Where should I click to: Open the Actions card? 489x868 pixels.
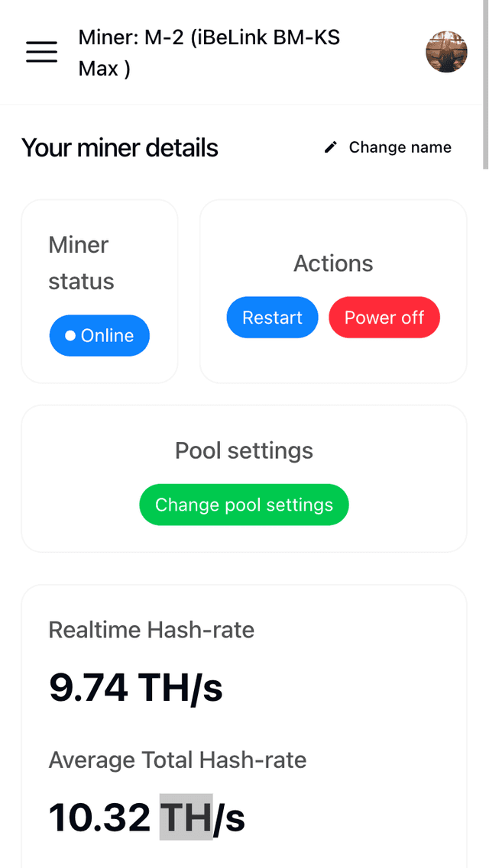click(x=333, y=291)
